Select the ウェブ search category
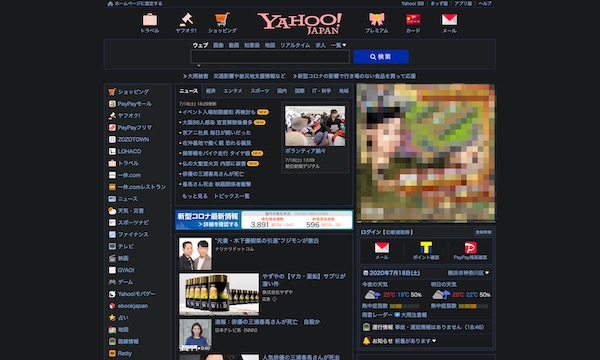 click(200, 45)
